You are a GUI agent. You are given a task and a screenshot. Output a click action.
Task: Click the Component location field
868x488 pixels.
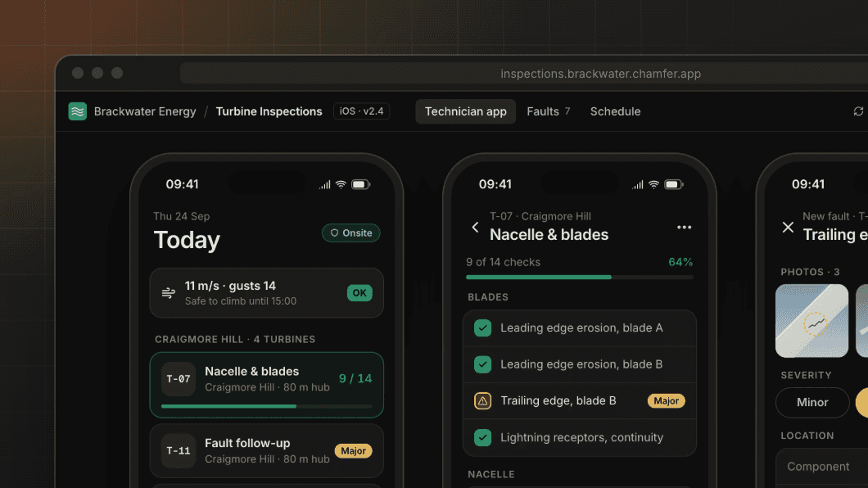click(821, 467)
